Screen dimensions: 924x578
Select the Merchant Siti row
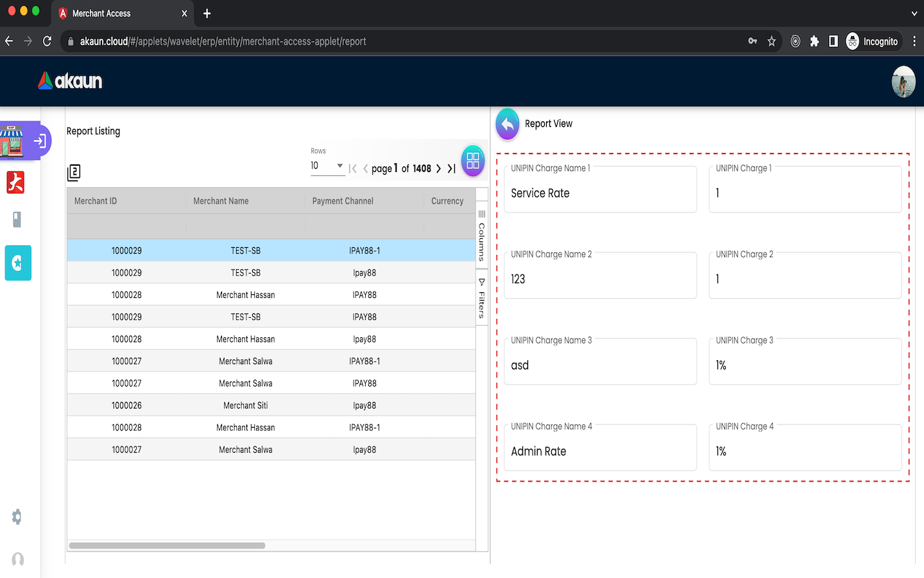click(x=246, y=406)
